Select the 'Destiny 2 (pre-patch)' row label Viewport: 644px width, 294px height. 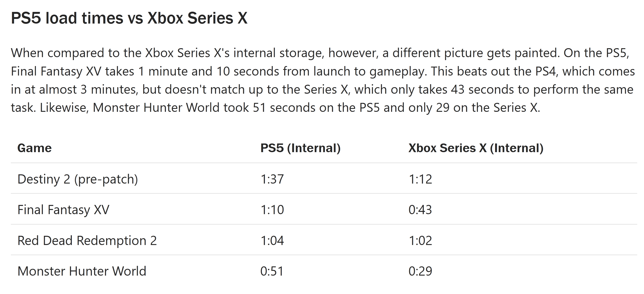(x=78, y=179)
